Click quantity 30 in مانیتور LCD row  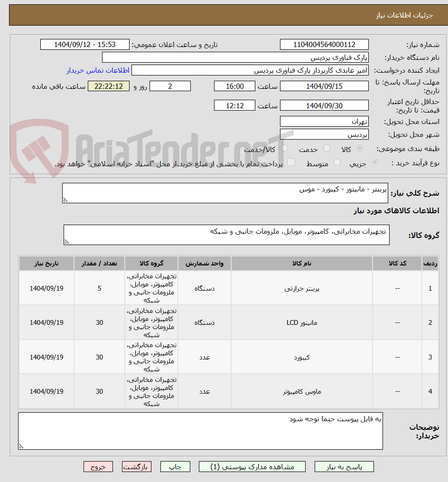[99, 323]
